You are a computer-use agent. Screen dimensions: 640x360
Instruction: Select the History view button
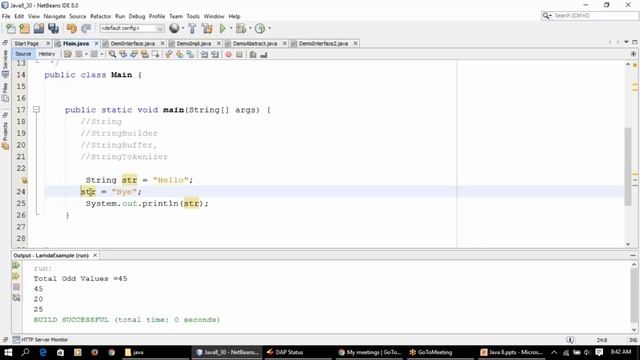(47, 54)
